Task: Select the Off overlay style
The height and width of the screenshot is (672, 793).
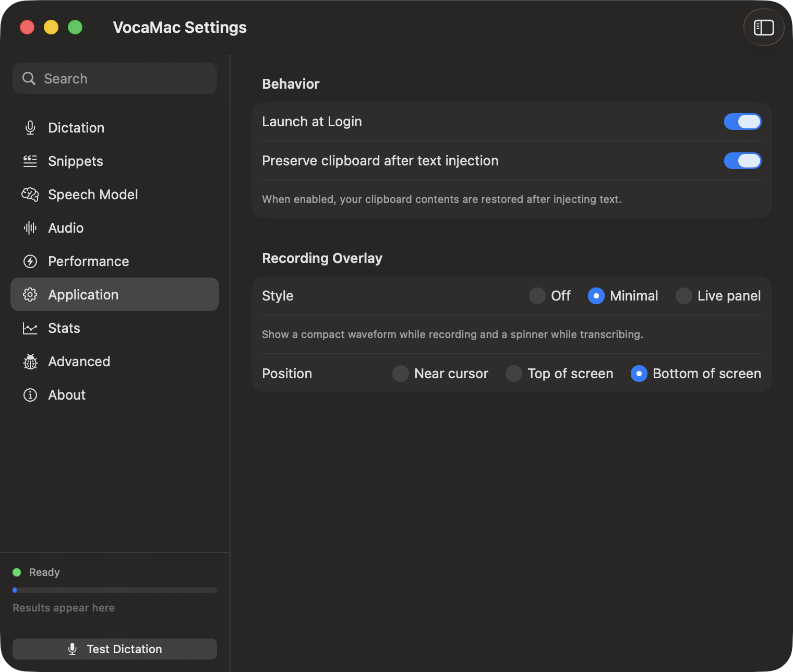Action: [x=537, y=296]
